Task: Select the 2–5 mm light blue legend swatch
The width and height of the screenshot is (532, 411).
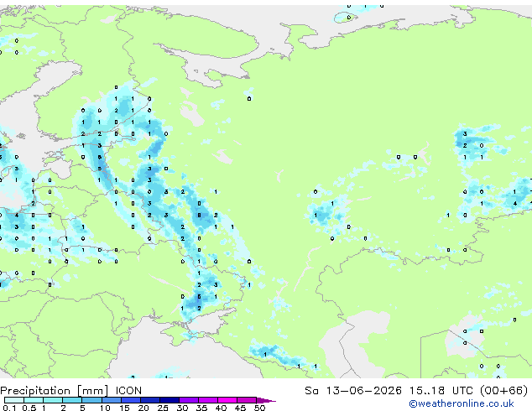Action: click(72, 400)
